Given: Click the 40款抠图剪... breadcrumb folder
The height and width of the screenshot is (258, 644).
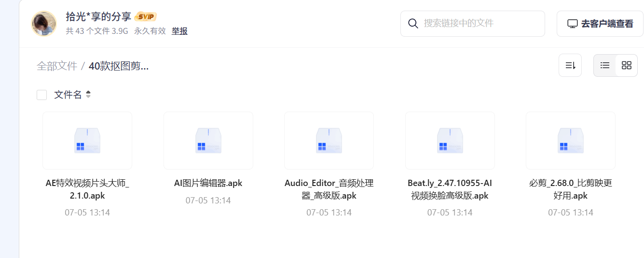Looking at the screenshot, I should (x=119, y=66).
